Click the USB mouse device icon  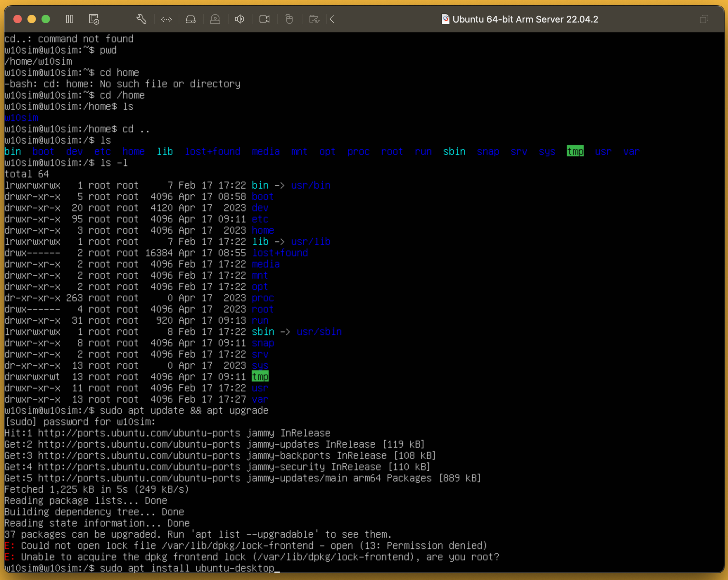click(289, 19)
